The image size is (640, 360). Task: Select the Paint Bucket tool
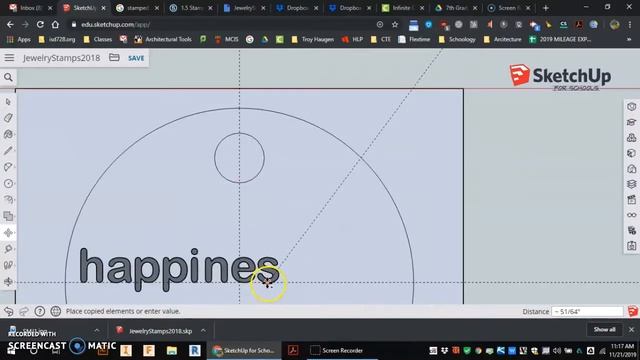(x=8, y=134)
